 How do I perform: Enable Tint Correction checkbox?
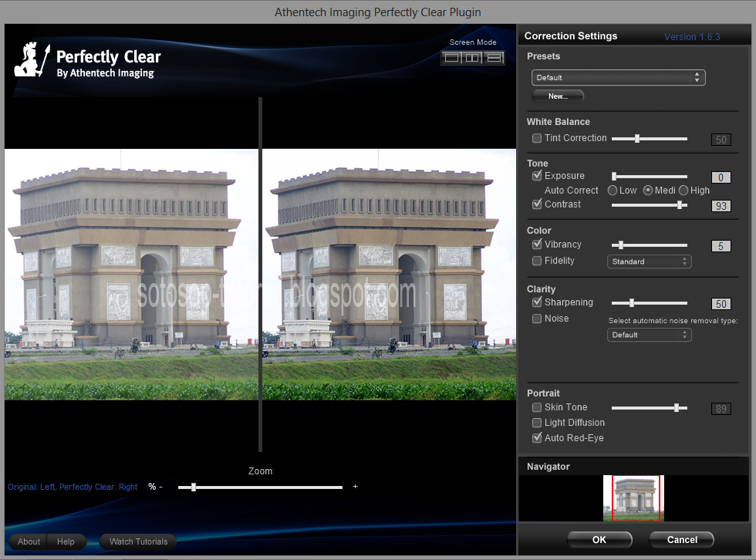[x=537, y=138]
